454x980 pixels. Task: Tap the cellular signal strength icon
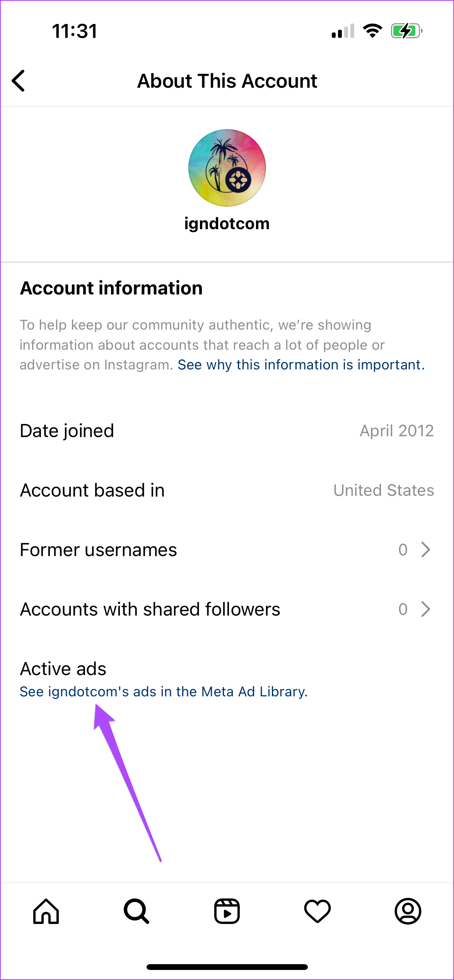343,31
